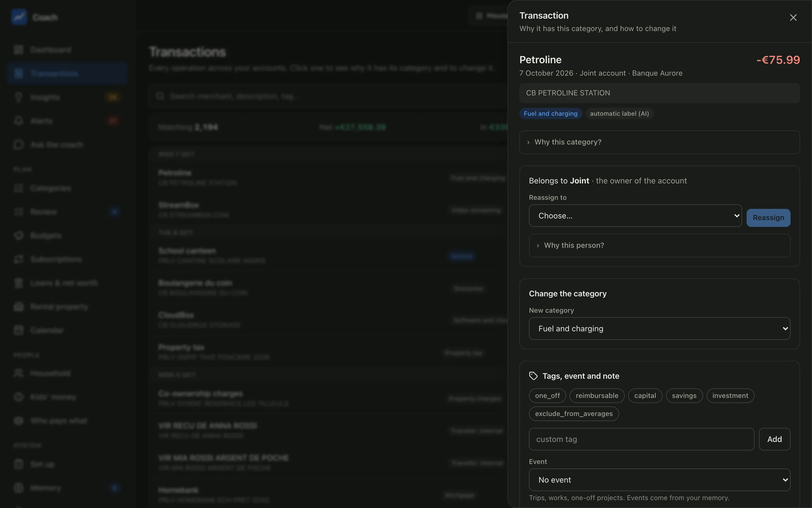Click the Fuel and charging category badge
The image size is (812, 508).
coord(551,113)
